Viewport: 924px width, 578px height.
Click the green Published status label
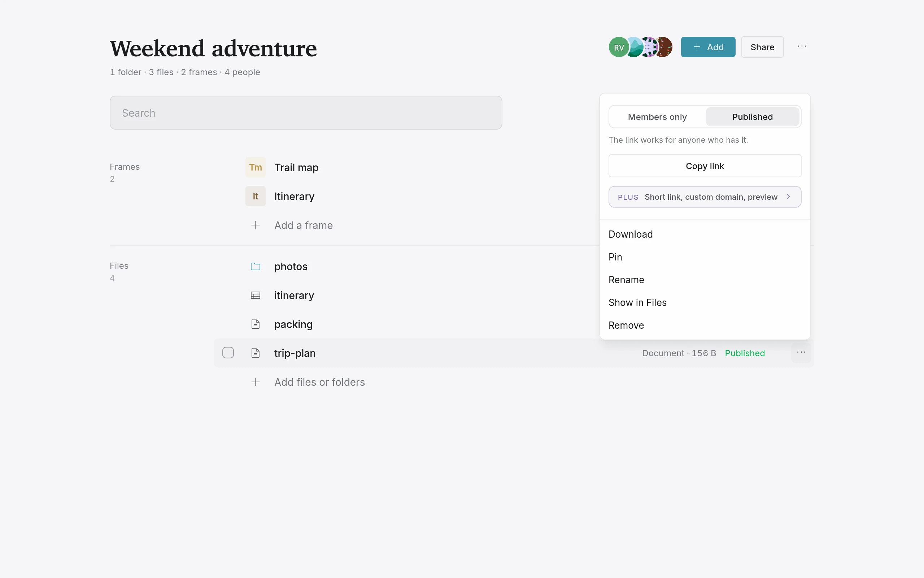point(745,353)
